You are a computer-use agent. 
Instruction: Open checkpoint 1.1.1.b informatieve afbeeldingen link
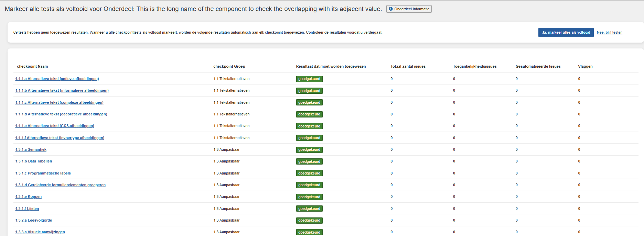pyautogui.click(x=62, y=91)
